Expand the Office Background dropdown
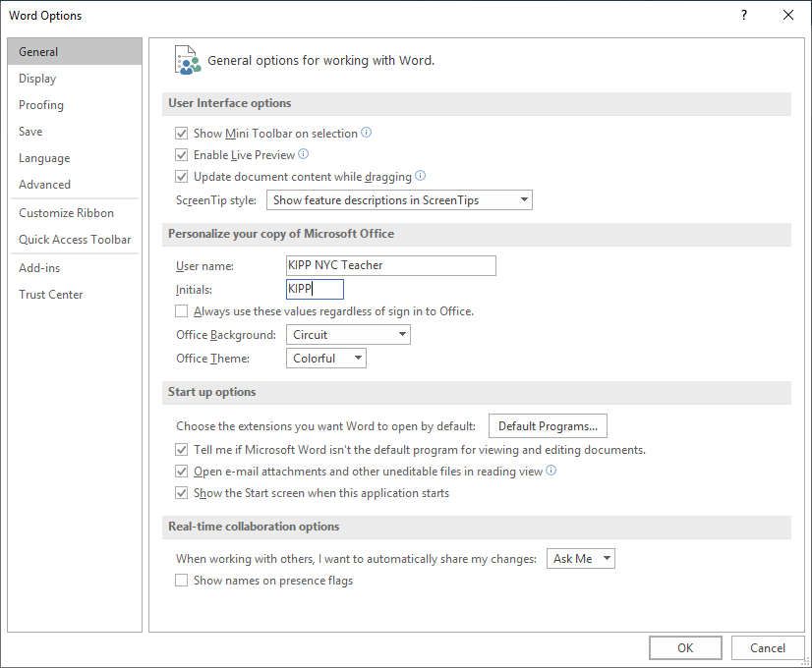The image size is (812, 668). pos(348,335)
